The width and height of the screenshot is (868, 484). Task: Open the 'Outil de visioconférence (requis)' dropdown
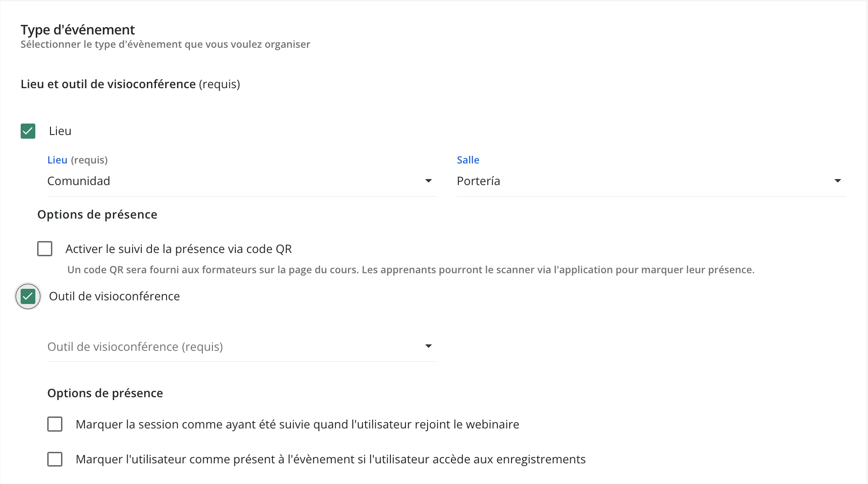tap(229, 347)
